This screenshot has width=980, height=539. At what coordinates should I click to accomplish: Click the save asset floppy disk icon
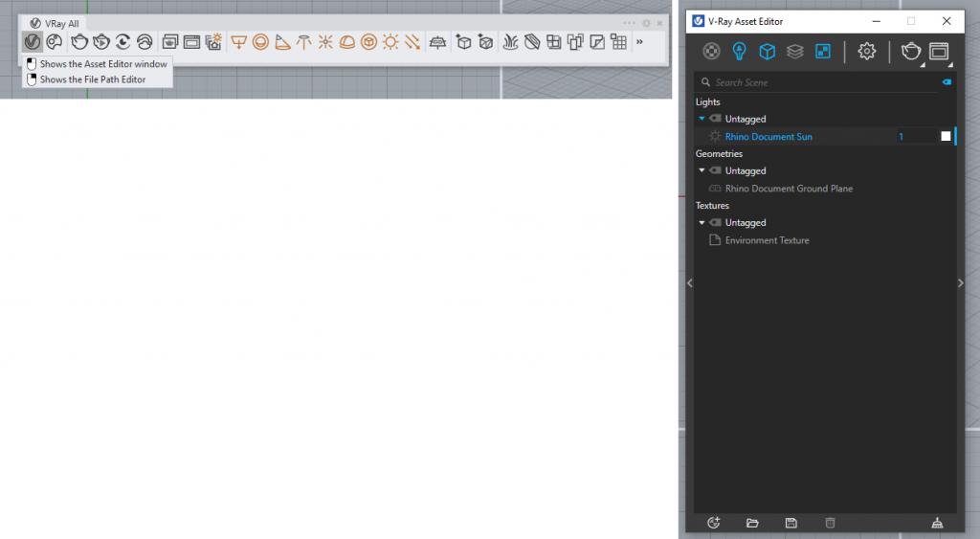coord(791,523)
